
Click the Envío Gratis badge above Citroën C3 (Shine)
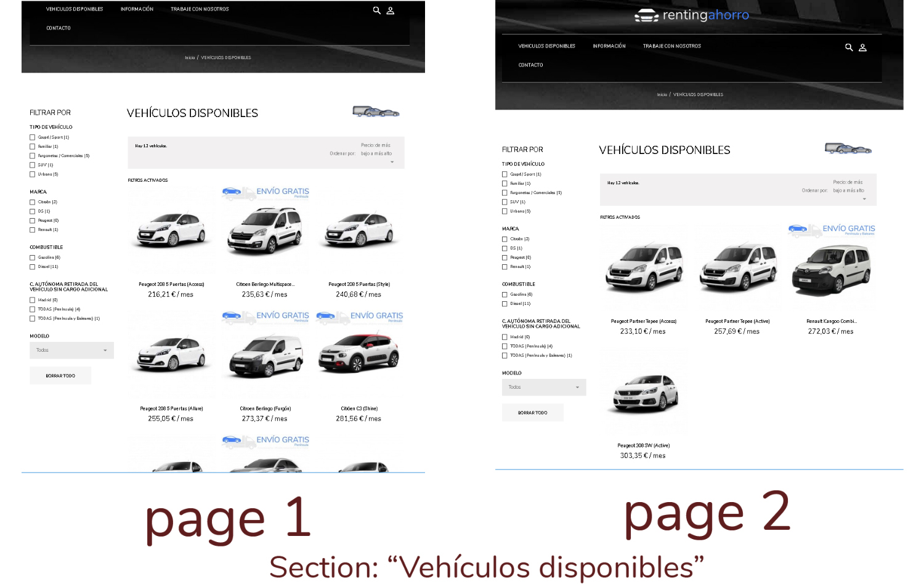point(360,317)
